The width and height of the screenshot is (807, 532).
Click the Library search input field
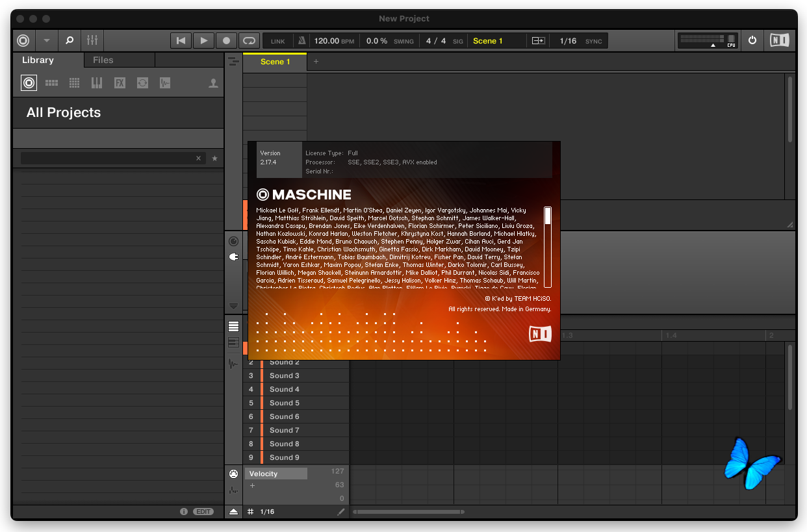pos(107,158)
